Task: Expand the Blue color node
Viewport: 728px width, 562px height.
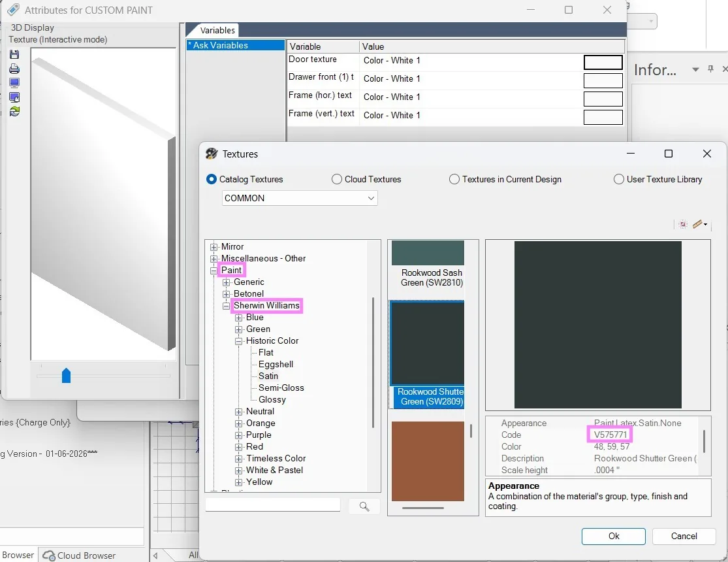Action: [239, 318]
